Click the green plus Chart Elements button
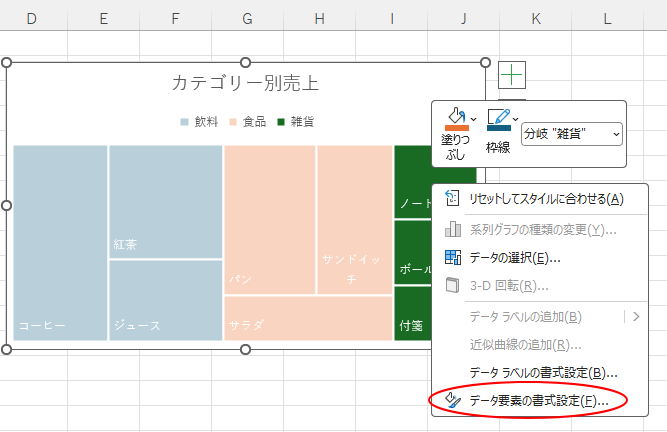This screenshot has height=432, width=667. point(512,75)
